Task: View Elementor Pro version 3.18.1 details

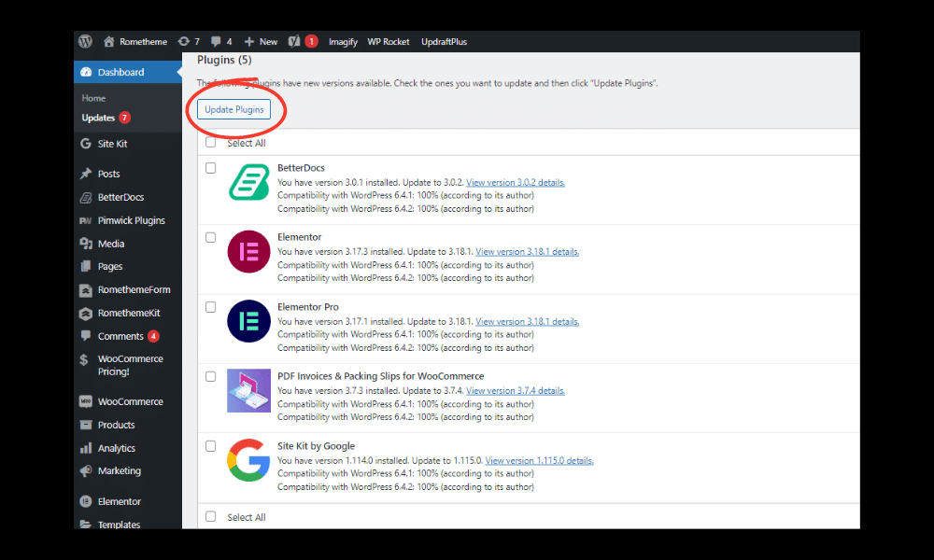Action: (x=527, y=321)
